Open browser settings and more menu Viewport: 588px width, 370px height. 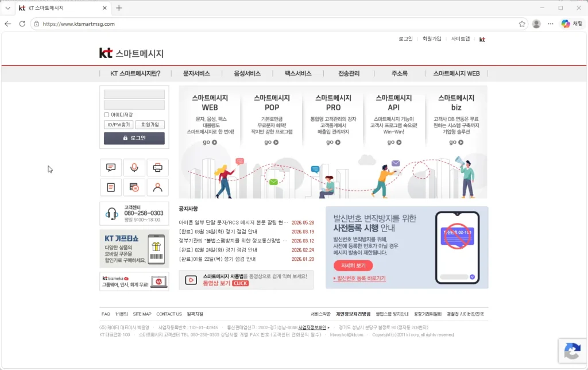click(x=551, y=24)
